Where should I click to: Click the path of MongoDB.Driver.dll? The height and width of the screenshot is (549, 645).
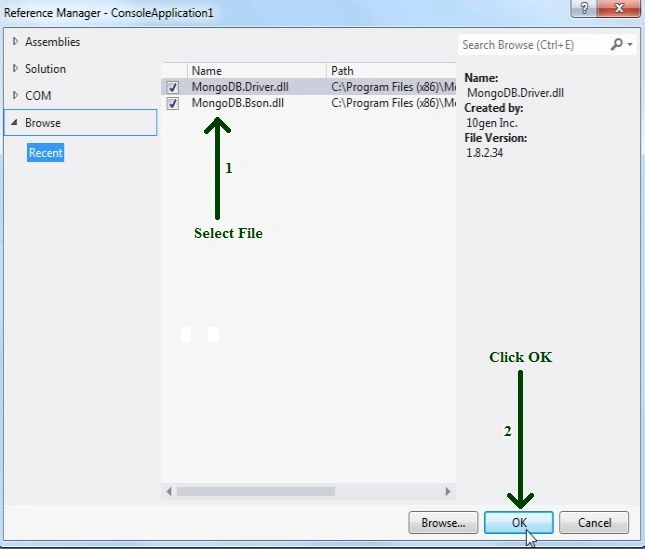pos(393,87)
